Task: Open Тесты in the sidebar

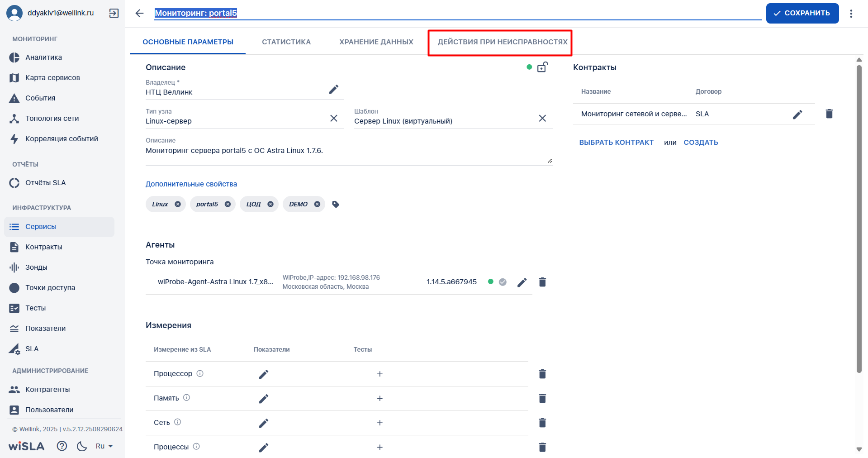Action: 59,308
